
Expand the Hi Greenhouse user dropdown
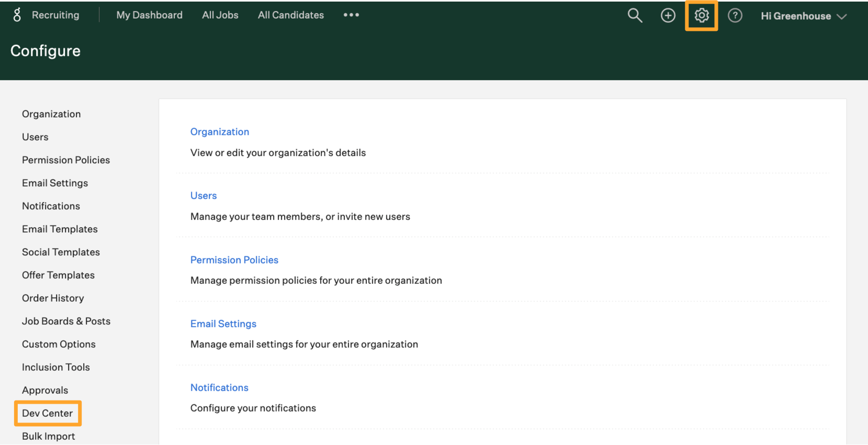[x=803, y=16]
